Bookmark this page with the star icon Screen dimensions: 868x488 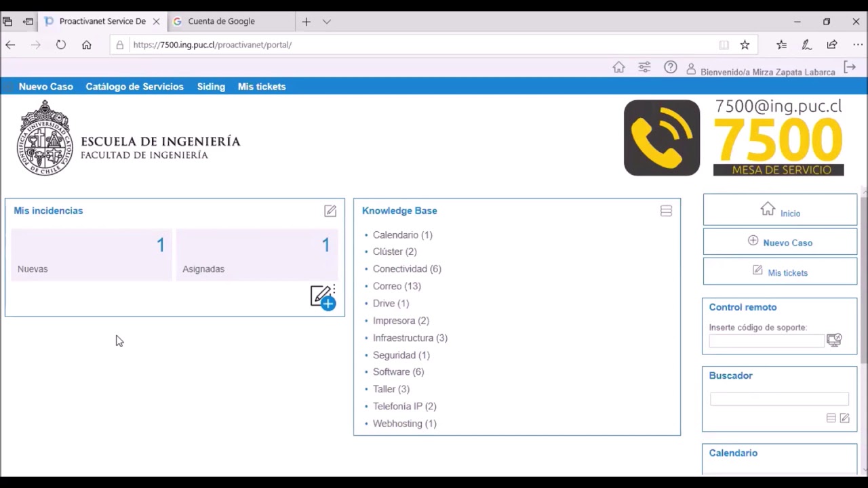coord(745,45)
